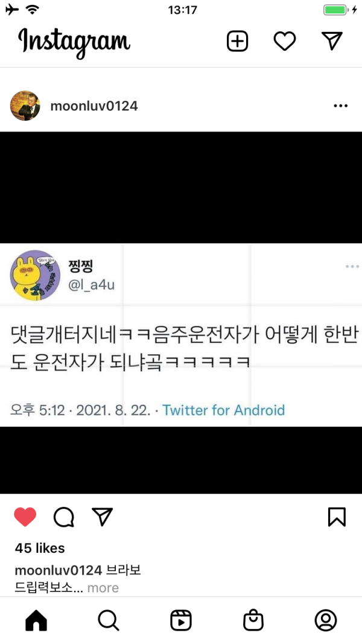Expand caption by tapping more
This screenshot has width=362, height=644.
[x=103, y=588]
